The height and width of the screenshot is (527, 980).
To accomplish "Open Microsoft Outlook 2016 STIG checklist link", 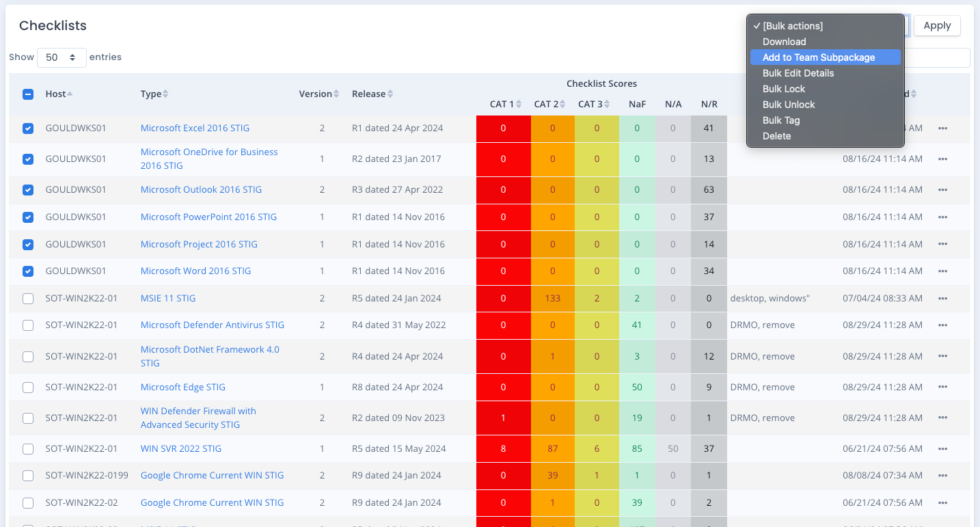I will (x=201, y=189).
